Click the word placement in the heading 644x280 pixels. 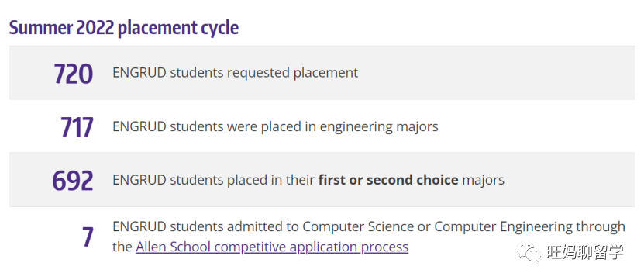pyautogui.click(x=157, y=29)
